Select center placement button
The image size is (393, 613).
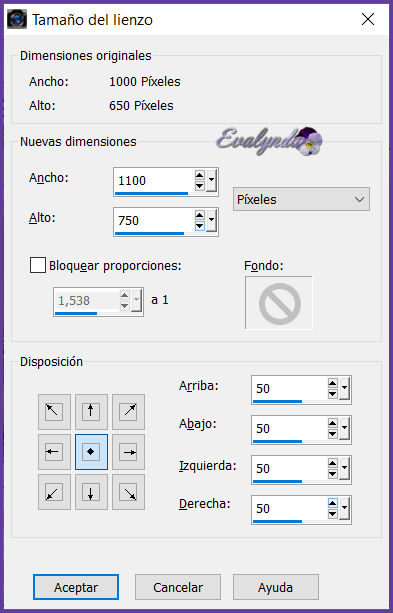91,452
